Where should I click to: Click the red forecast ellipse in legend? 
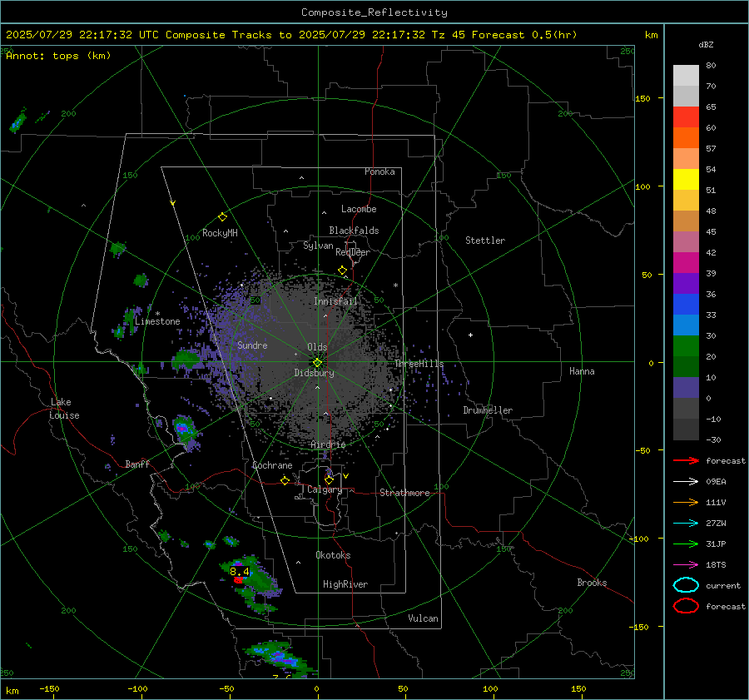686,606
